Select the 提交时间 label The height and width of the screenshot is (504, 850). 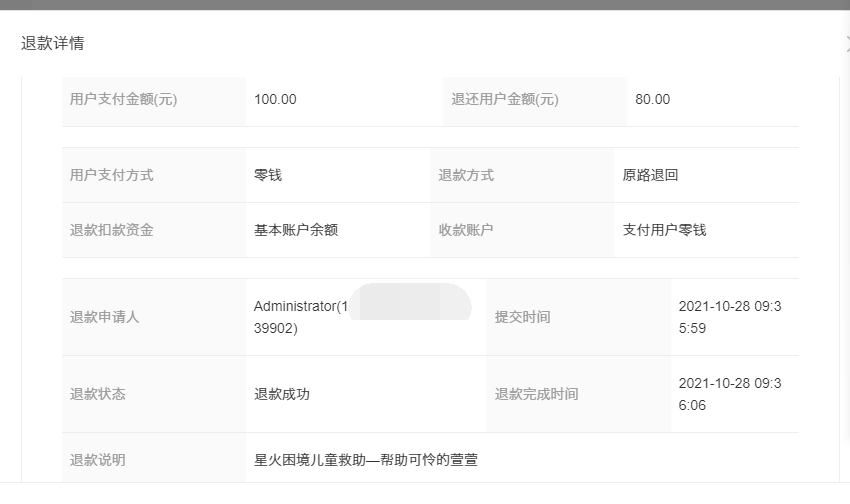523,317
